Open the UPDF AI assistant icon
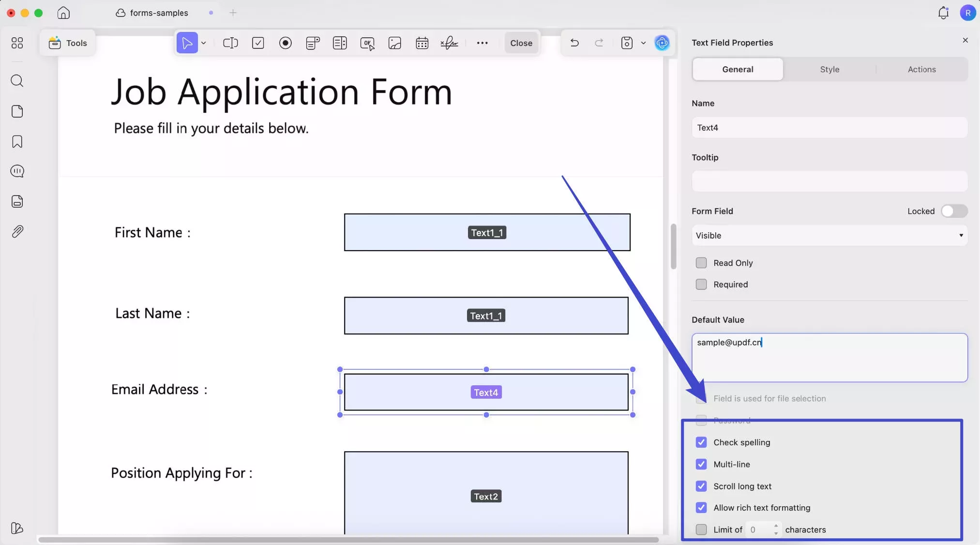Image resolution: width=980 pixels, height=545 pixels. tap(662, 43)
